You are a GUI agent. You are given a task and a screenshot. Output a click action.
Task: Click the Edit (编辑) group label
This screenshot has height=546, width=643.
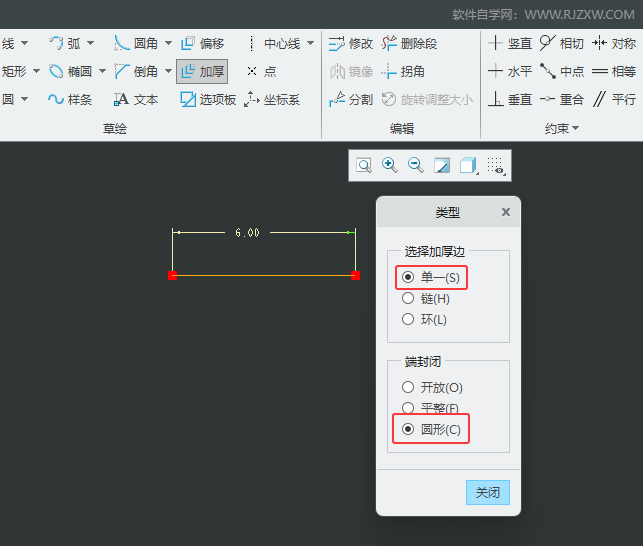tap(402, 129)
